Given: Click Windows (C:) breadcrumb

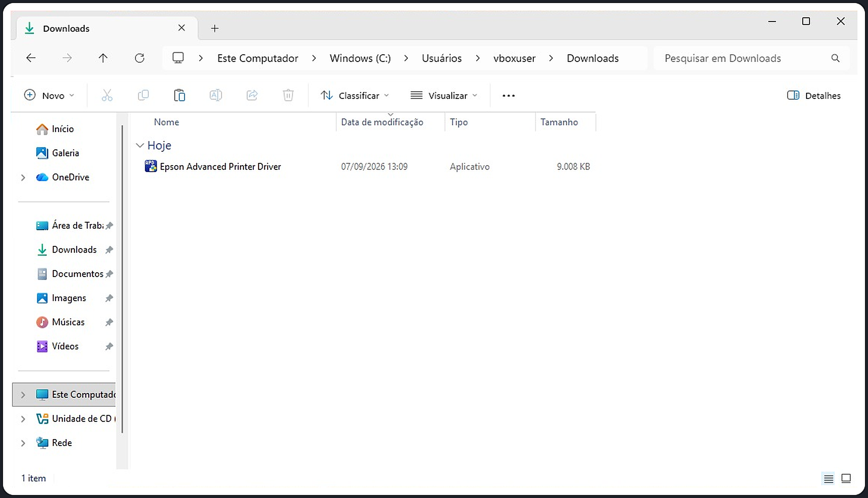Looking at the screenshot, I should (x=360, y=58).
